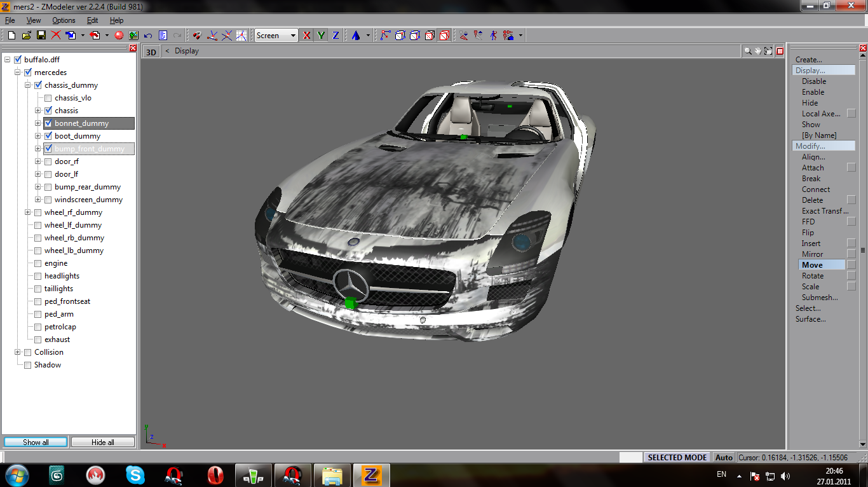The height and width of the screenshot is (487, 868).
Task: Click SELECTED MODE in the status bar
Action: click(677, 457)
